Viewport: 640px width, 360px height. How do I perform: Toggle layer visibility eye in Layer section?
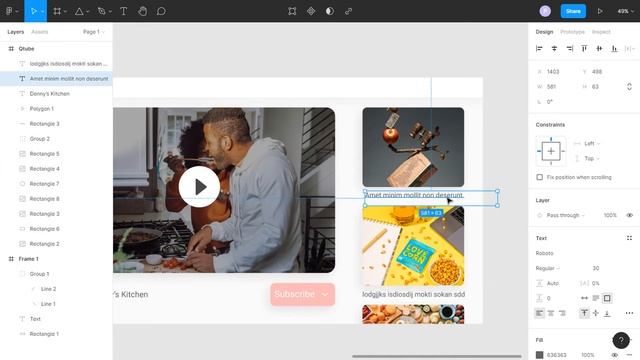(x=629, y=215)
